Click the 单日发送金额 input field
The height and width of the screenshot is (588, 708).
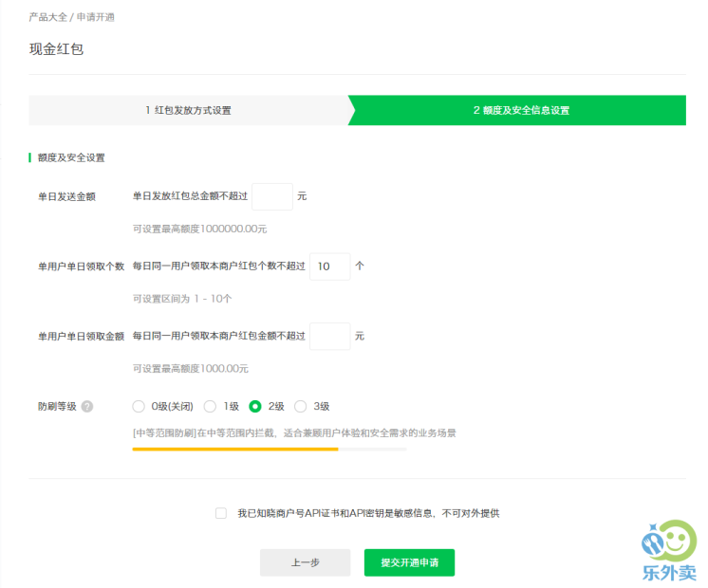click(x=272, y=196)
